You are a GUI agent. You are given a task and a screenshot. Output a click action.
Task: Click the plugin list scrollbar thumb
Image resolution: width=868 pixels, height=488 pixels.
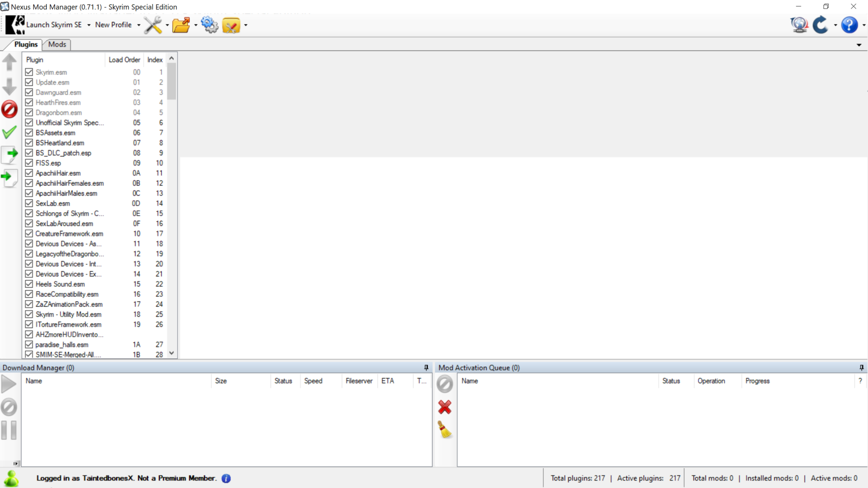pos(171,81)
